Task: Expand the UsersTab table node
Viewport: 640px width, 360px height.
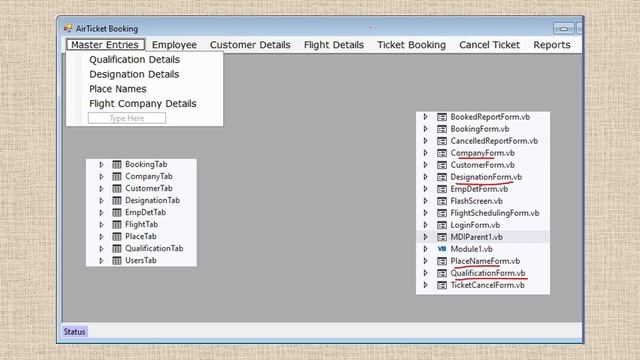Action: [101, 260]
